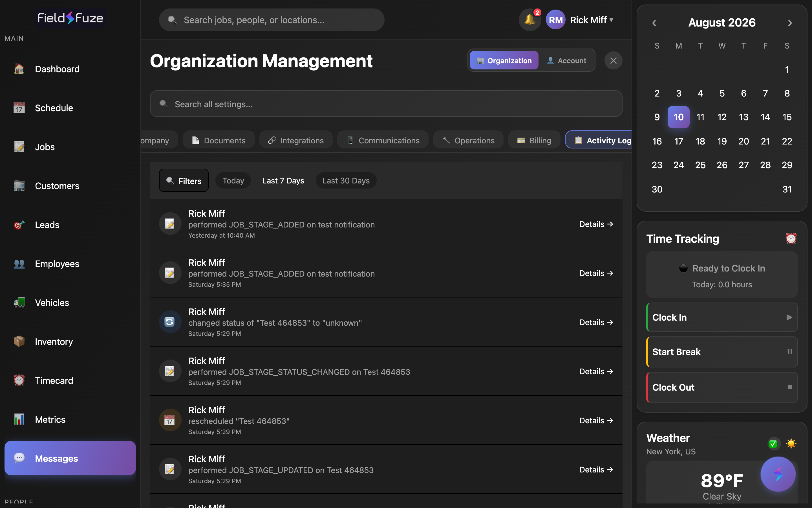The image size is (812, 508).
Task: Open the Billing tab
Action: [534, 140]
